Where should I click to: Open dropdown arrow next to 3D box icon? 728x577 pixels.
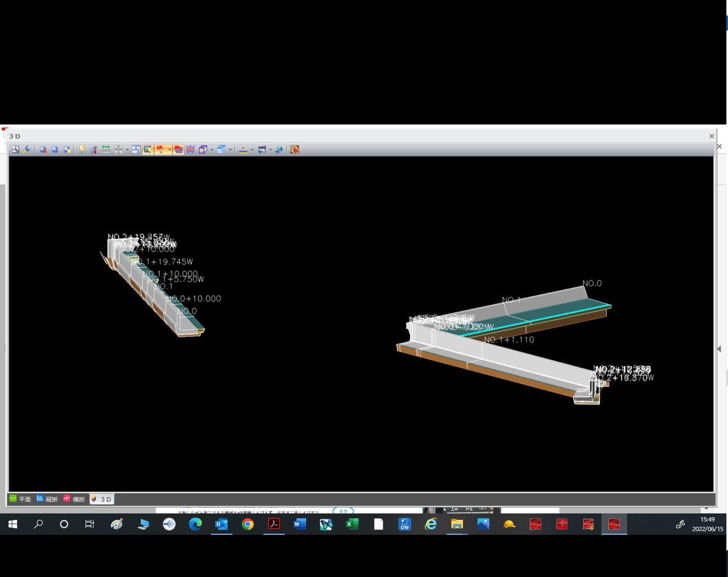pyautogui.click(x=212, y=150)
